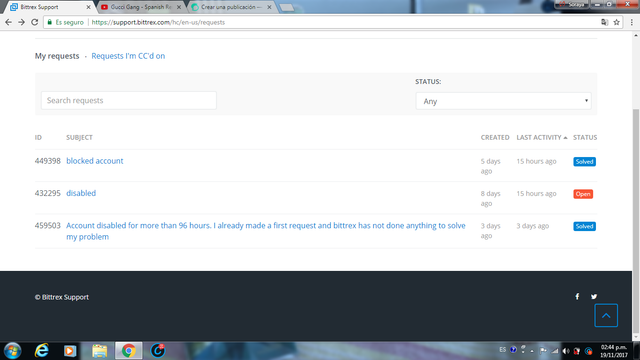
Task: Focus the Search requests field
Action: pyautogui.click(x=129, y=100)
